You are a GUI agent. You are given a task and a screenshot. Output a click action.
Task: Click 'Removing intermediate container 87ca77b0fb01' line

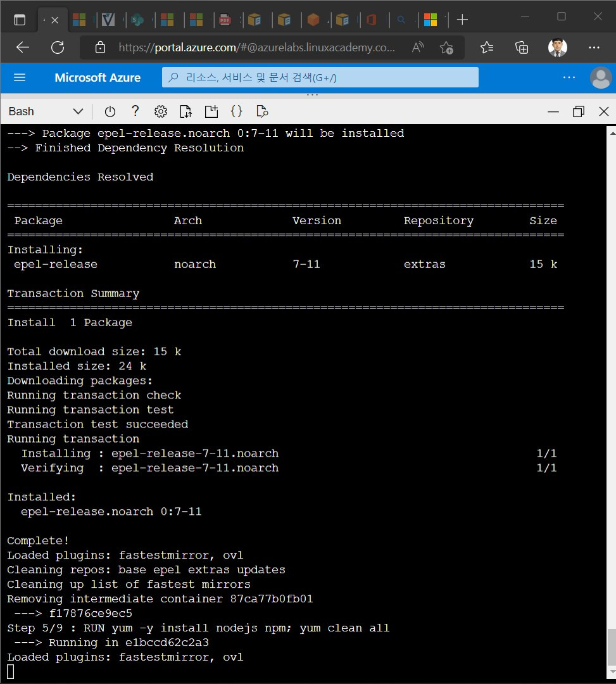click(x=160, y=598)
